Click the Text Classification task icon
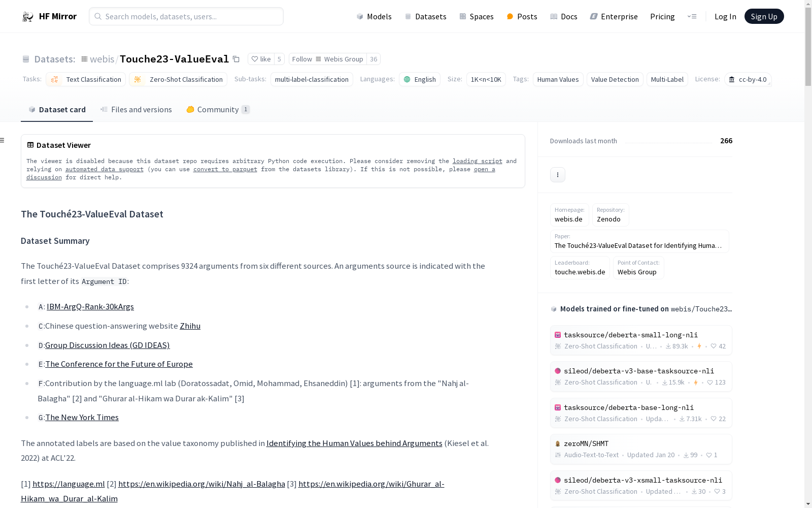Screen dimensions: 812x508 click(55, 79)
